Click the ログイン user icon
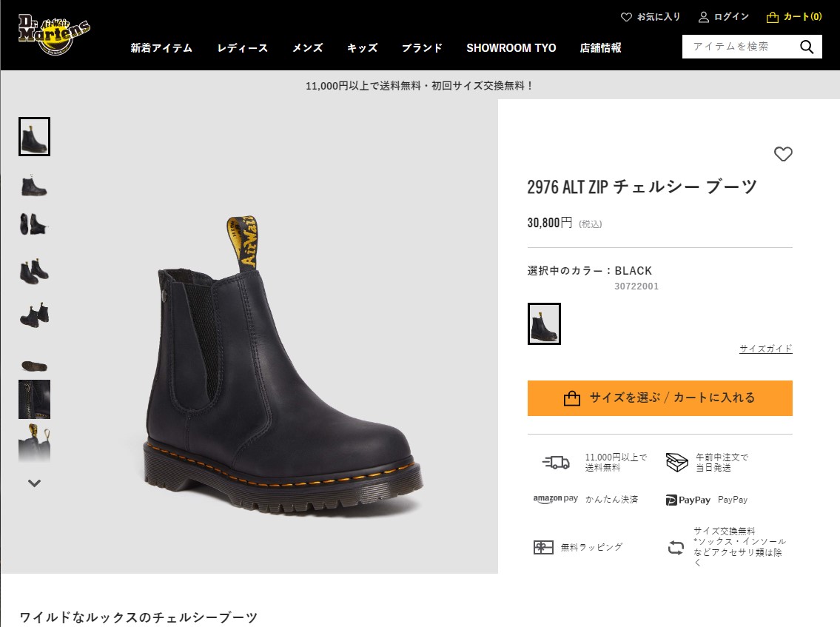840x627 pixels. 703,17
